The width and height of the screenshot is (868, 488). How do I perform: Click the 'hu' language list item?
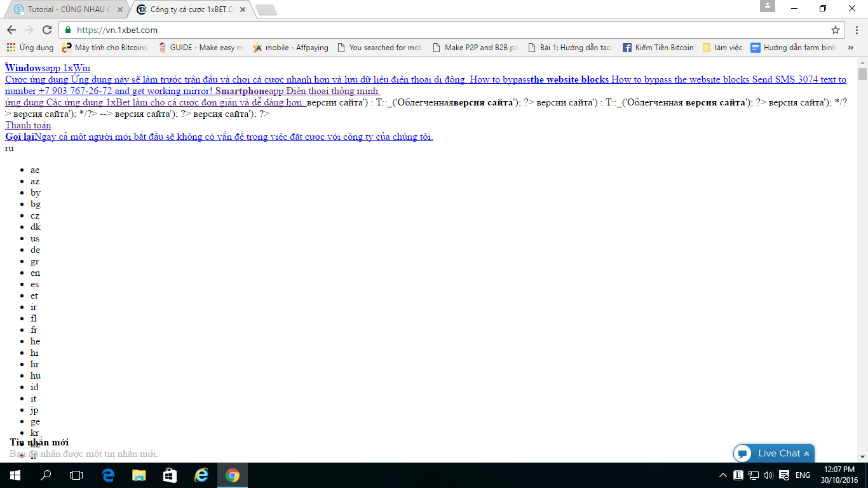click(36, 376)
